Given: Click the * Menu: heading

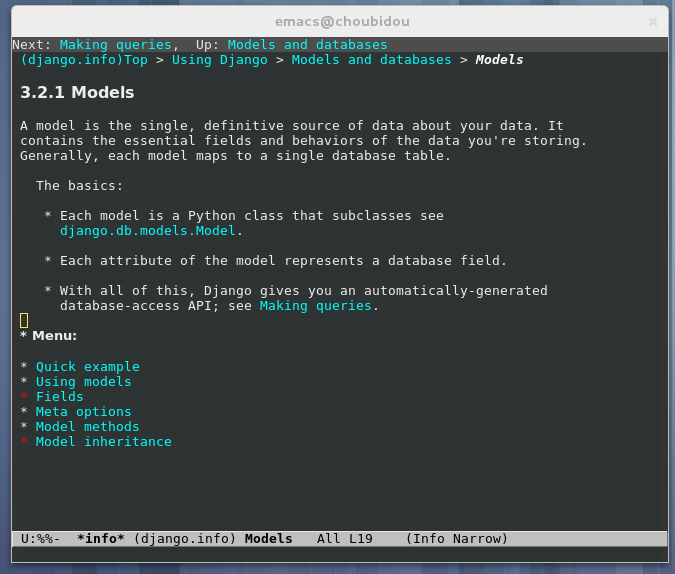Looking at the screenshot, I should coord(49,336).
